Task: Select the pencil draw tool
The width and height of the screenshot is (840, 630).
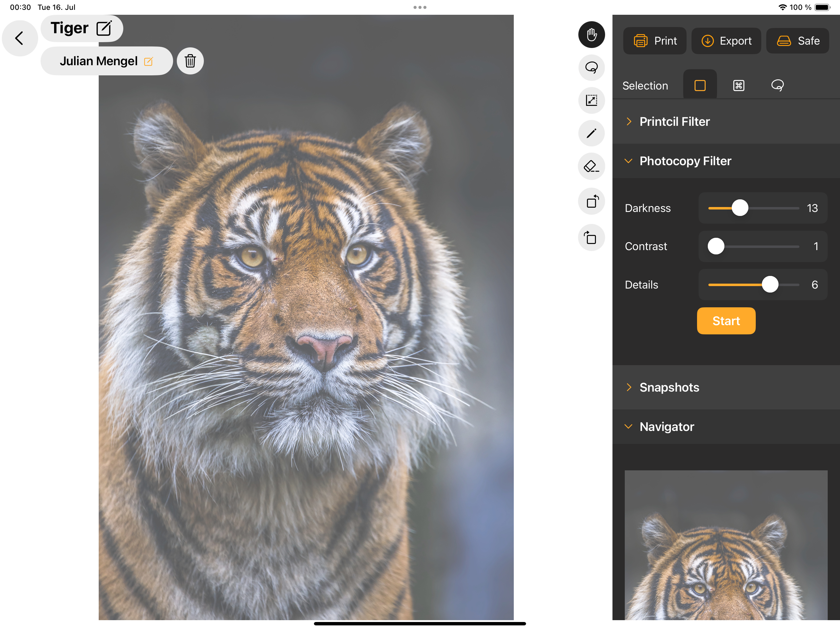Action: point(591,133)
